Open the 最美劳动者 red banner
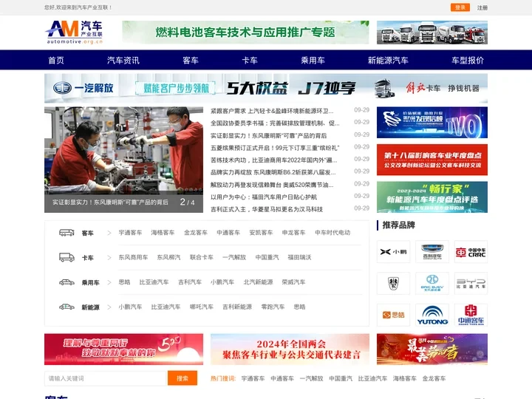 pyautogui.click(x=432, y=349)
